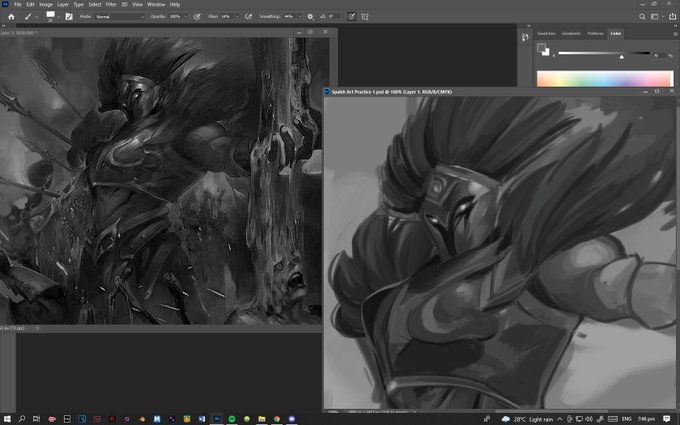Toggle the Brush Settings panel icon

69,16
